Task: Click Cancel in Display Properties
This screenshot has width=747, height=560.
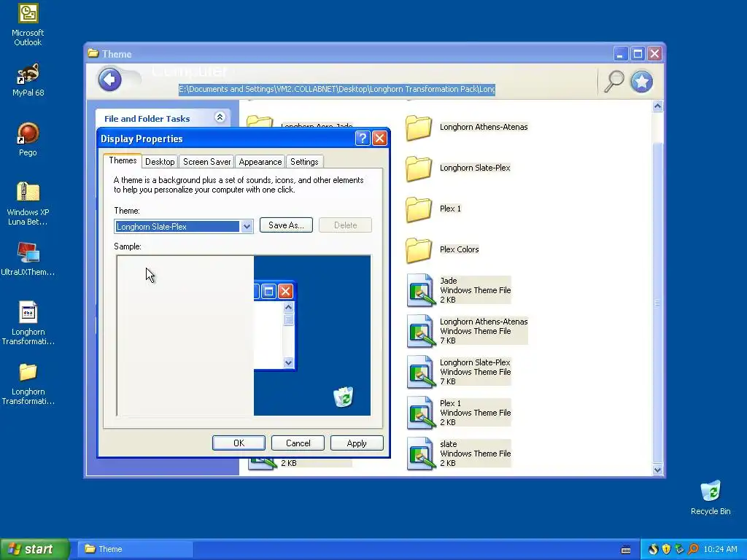Action: click(x=298, y=443)
